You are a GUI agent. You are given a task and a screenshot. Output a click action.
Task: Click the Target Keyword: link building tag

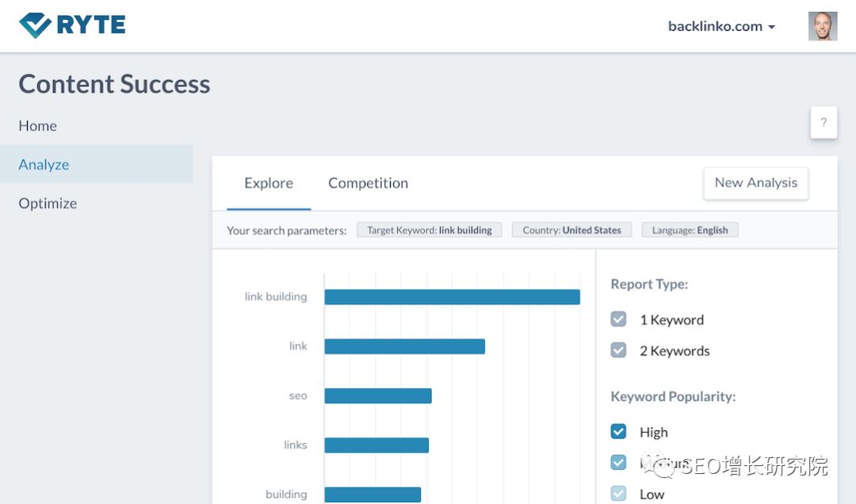429,230
